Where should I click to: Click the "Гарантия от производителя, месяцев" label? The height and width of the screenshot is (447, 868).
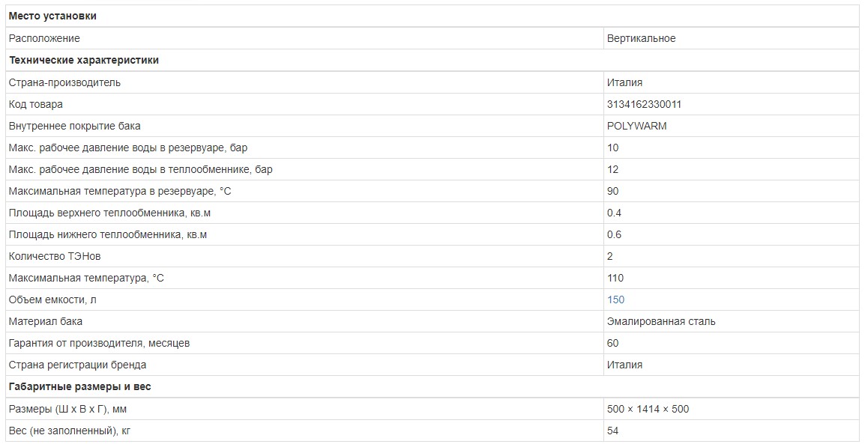coord(99,343)
